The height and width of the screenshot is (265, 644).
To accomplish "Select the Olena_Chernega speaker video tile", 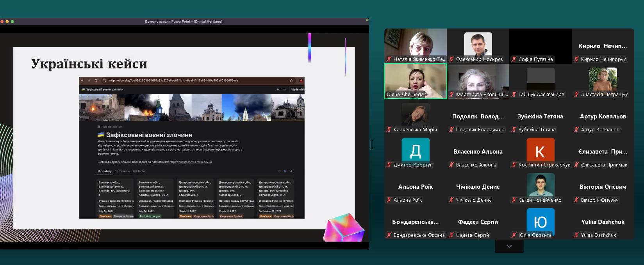I will pyautogui.click(x=416, y=81).
